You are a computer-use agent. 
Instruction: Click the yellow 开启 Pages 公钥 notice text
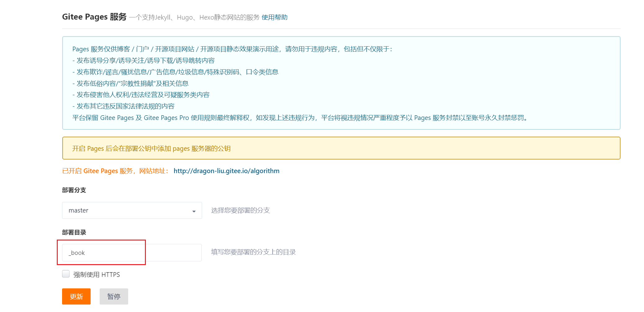coord(151,149)
